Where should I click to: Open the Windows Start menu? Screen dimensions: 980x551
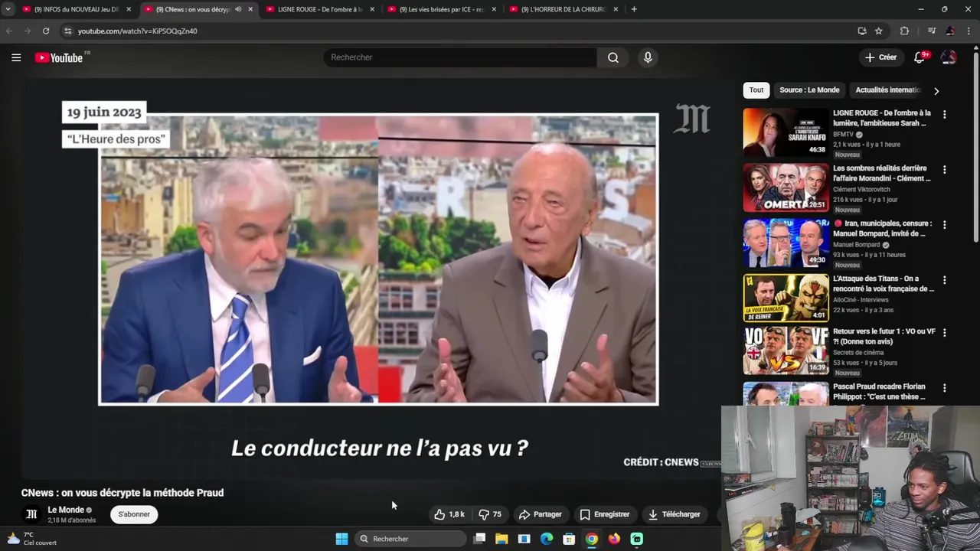pos(341,539)
